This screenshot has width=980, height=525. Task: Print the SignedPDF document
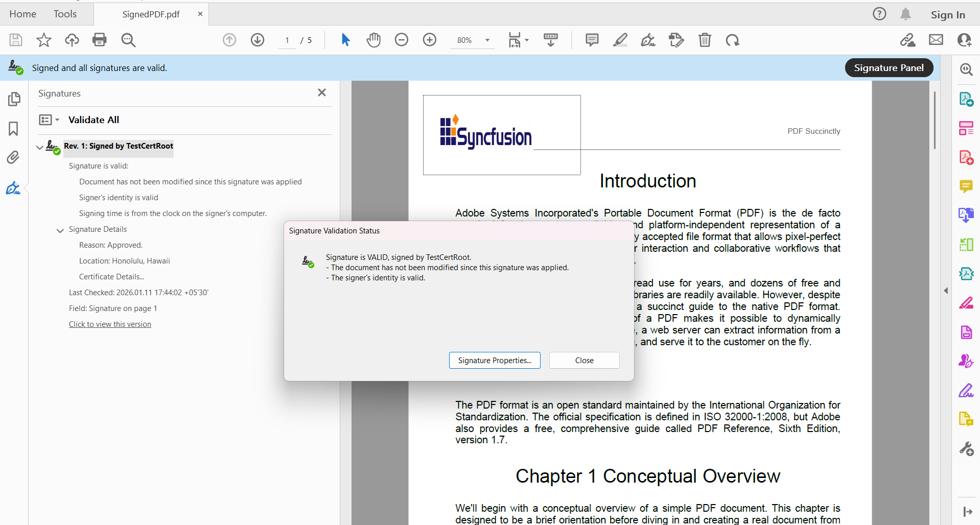[x=100, y=40]
